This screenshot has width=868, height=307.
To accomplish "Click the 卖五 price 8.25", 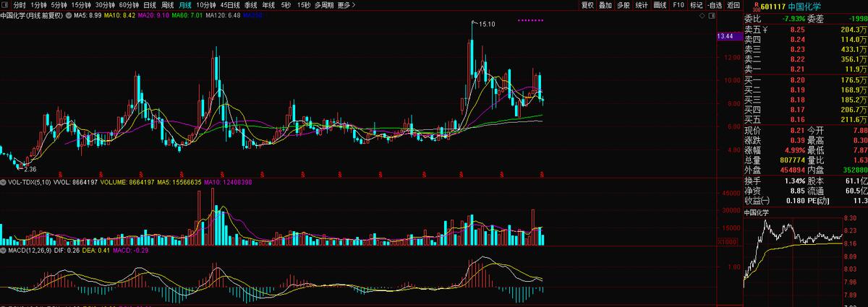I will point(799,30).
